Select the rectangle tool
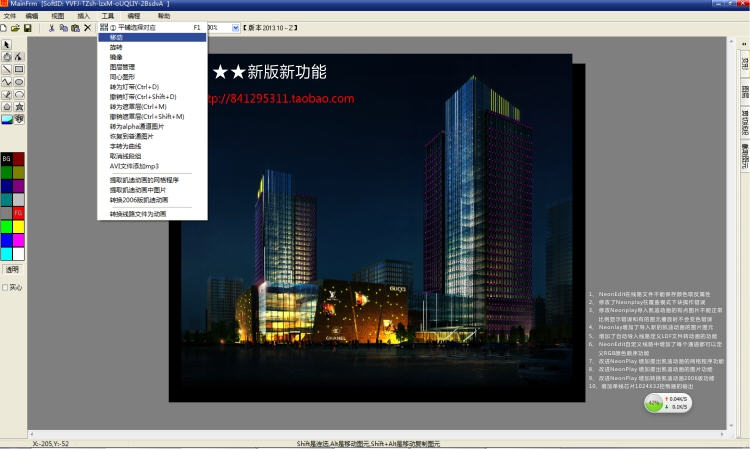 (19, 69)
